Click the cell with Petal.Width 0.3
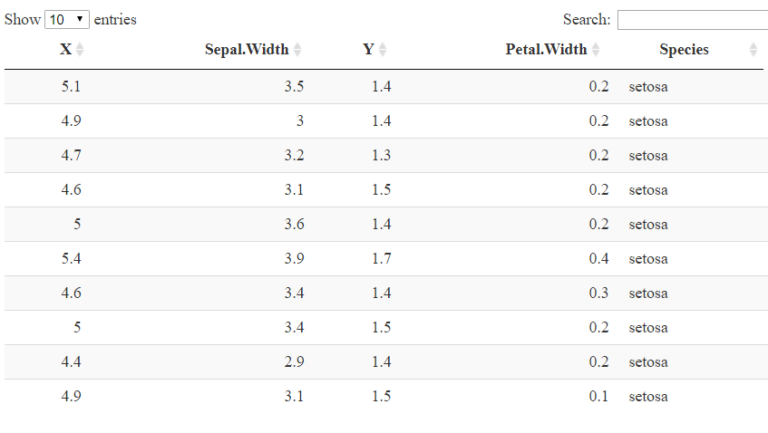768x433 pixels. pyautogui.click(x=599, y=293)
